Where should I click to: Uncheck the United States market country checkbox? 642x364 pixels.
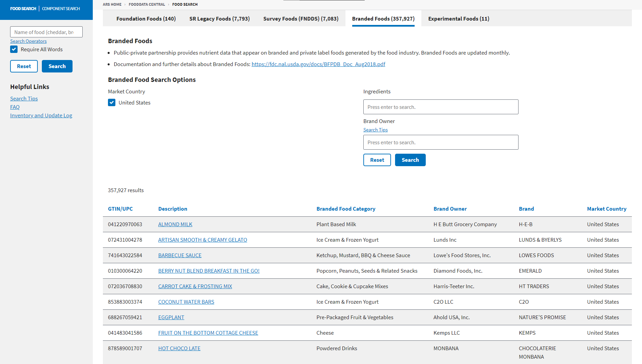[x=112, y=103]
